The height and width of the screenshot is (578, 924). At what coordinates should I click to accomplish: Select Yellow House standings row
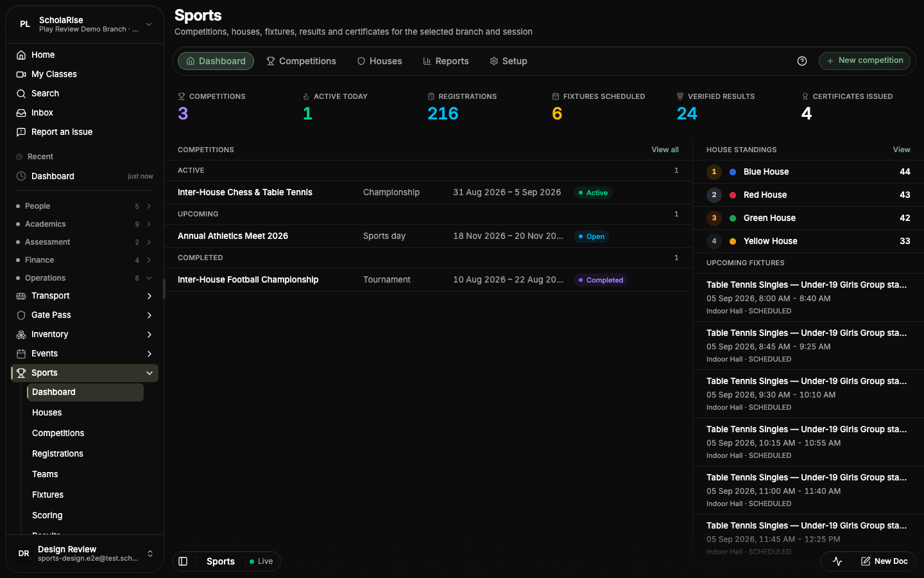[x=808, y=241]
